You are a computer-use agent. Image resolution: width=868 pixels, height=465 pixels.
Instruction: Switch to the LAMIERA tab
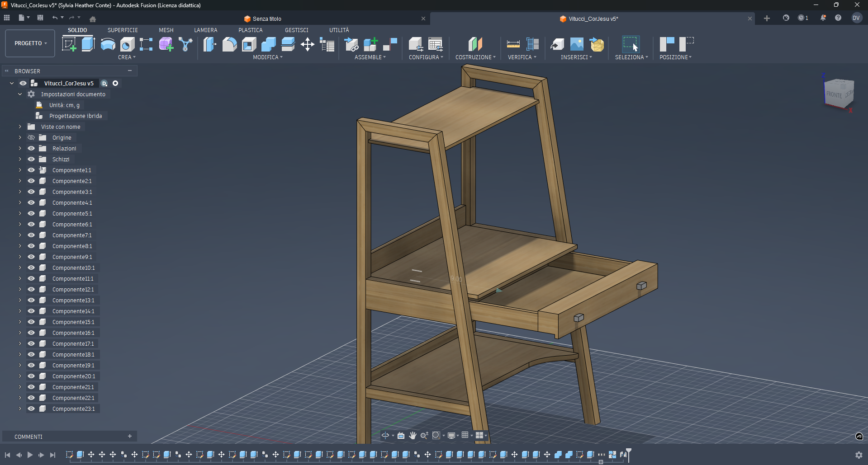[x=205, y=30]
